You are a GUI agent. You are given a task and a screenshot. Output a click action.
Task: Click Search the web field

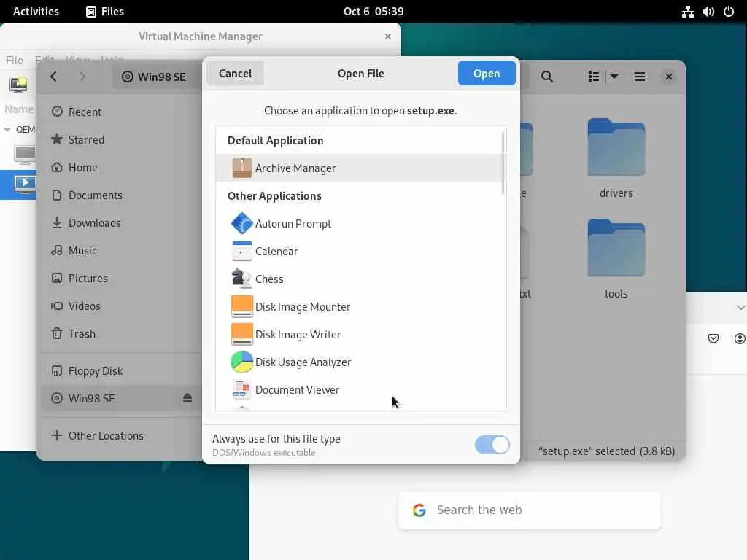(x=530, y=510)
